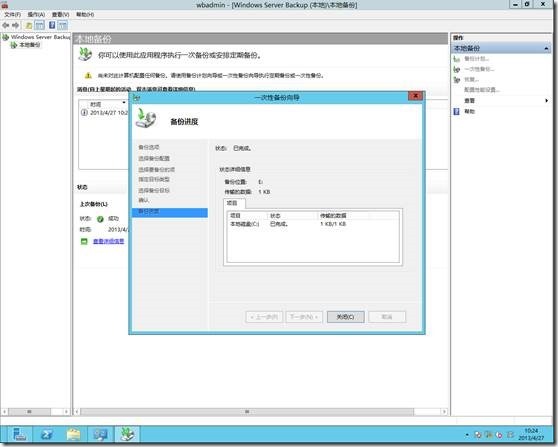Click the wizard title bar icon

coord(136,97)
